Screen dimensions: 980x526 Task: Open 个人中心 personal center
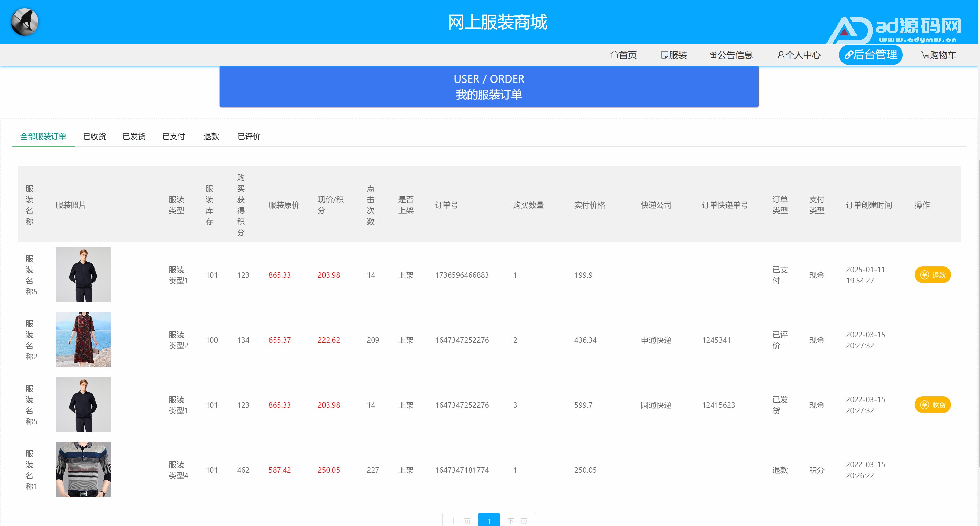[x=799, y=55]
